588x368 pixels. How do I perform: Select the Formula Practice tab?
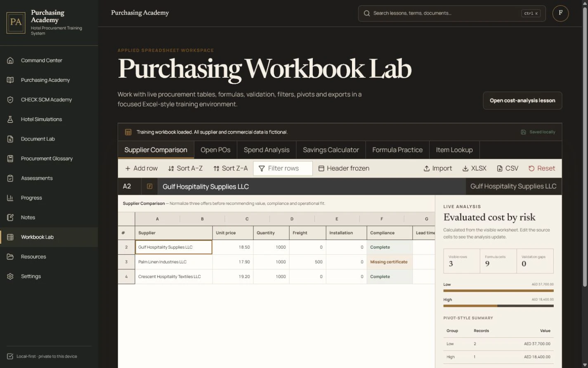pyautogui.click(x=397, y=150)
